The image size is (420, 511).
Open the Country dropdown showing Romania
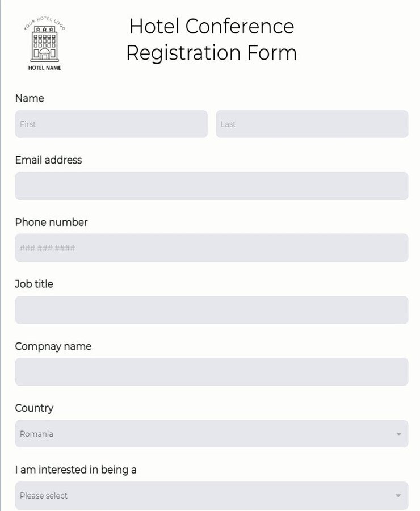pyautogui.click(x=210, y=434)
